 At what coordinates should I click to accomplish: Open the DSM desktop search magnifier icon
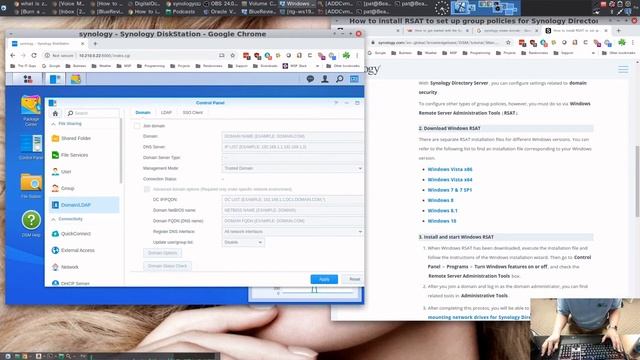click(x=340, y=79)
